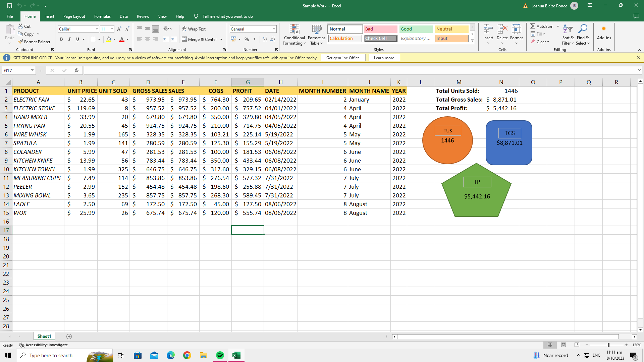Open the font size dropdown

point(112,29)
